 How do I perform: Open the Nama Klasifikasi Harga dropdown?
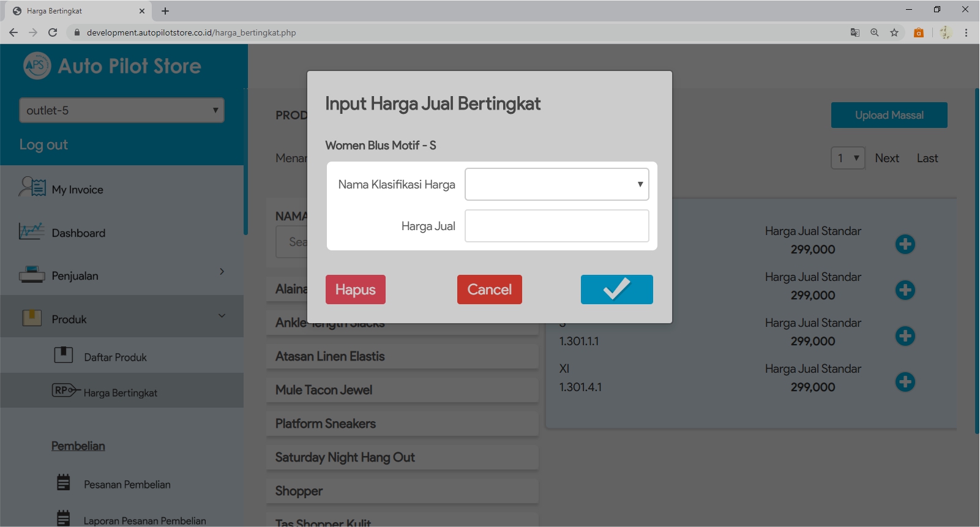point(556,184)
